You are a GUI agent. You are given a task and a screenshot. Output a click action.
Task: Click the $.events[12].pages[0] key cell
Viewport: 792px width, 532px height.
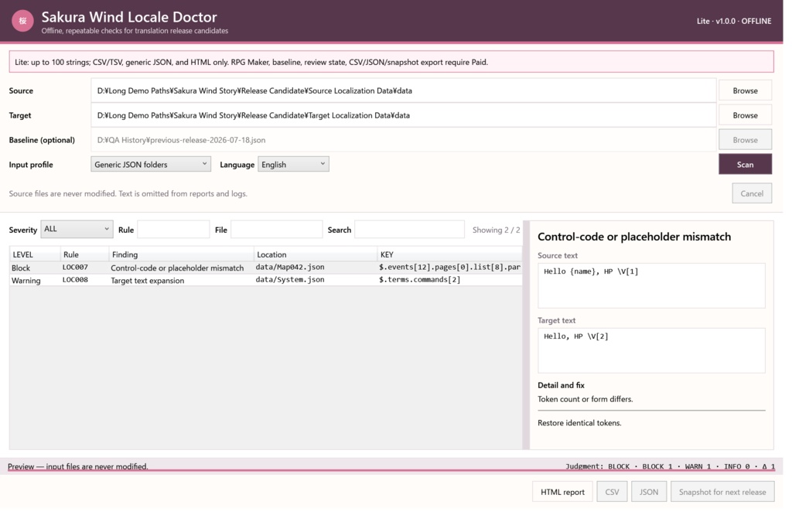[449, 267]
